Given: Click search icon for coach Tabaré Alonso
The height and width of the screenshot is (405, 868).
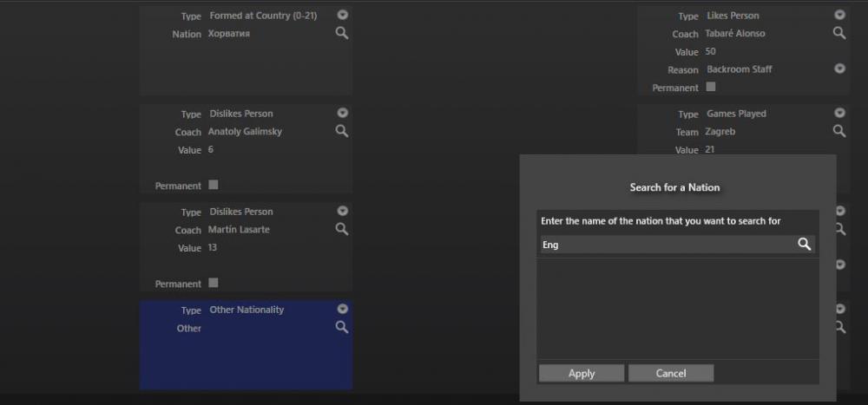Looking at the screenshot, I should (x=839, y=33).
